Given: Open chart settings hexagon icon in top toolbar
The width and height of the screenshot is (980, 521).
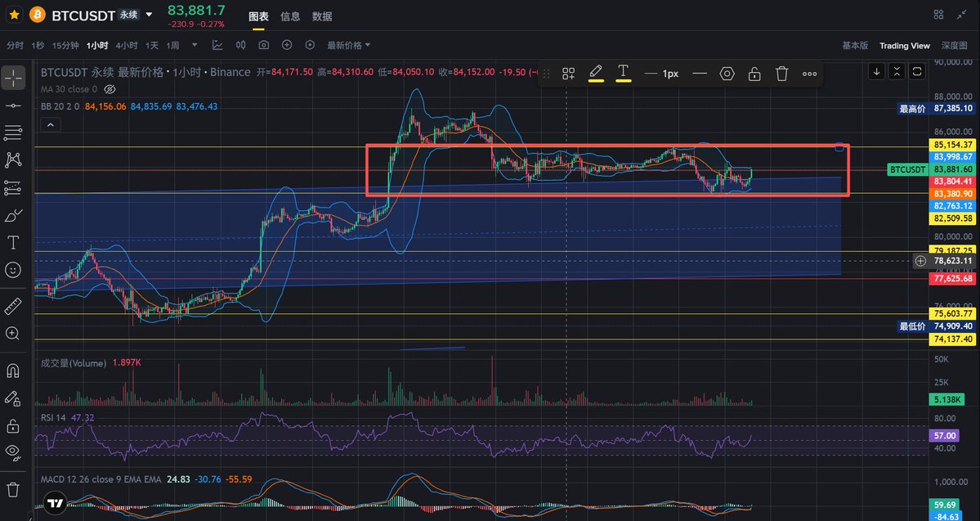Looking at the screenshot, I should (310, 45).
